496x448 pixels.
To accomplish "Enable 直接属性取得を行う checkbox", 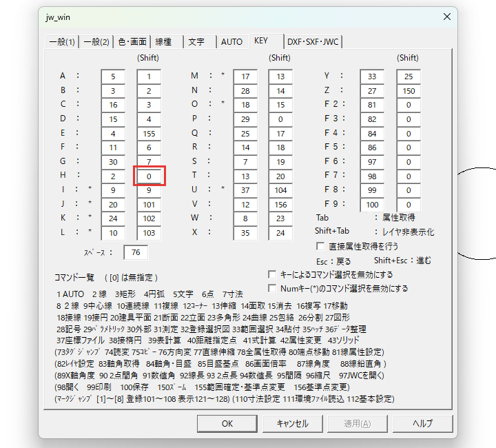I will click(x=320, y=246).
